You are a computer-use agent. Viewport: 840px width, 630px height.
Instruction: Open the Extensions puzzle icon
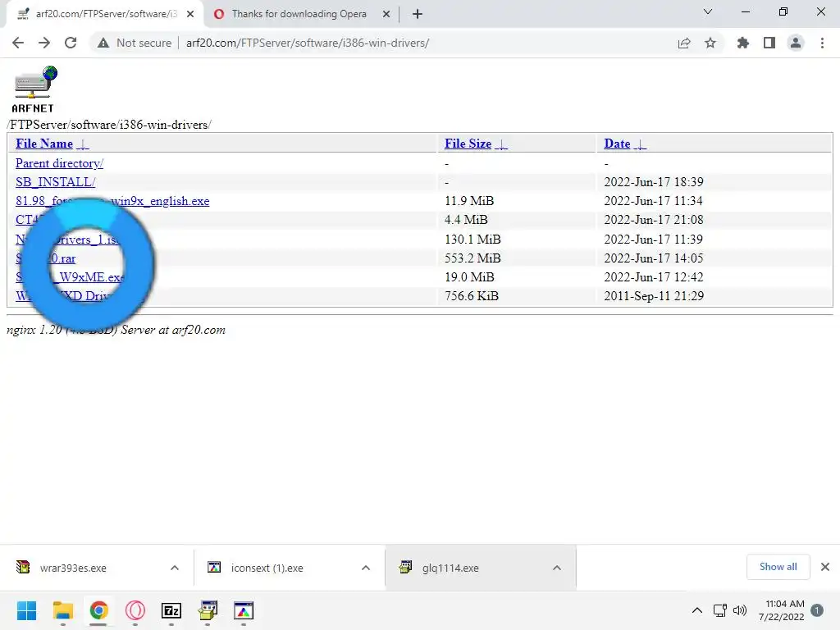pos(743,43)
